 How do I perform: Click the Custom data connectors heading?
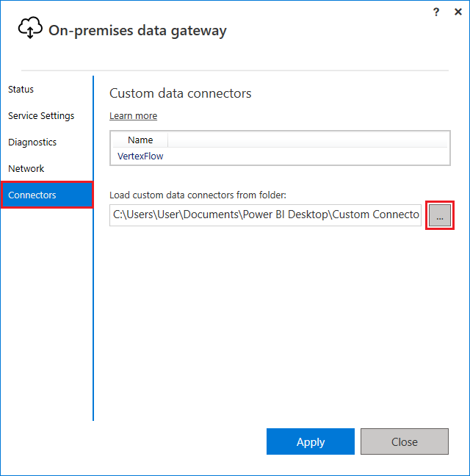point(180,93)
